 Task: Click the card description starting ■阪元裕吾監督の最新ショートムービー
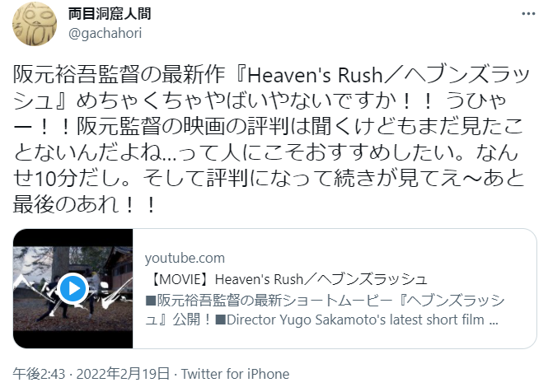coord(325,310)
